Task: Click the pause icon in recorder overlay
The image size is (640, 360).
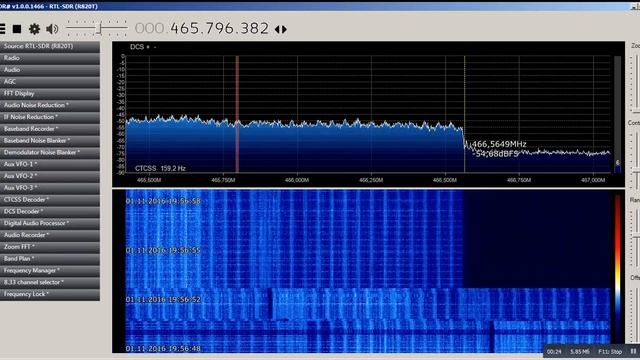Action: point(633,351)
